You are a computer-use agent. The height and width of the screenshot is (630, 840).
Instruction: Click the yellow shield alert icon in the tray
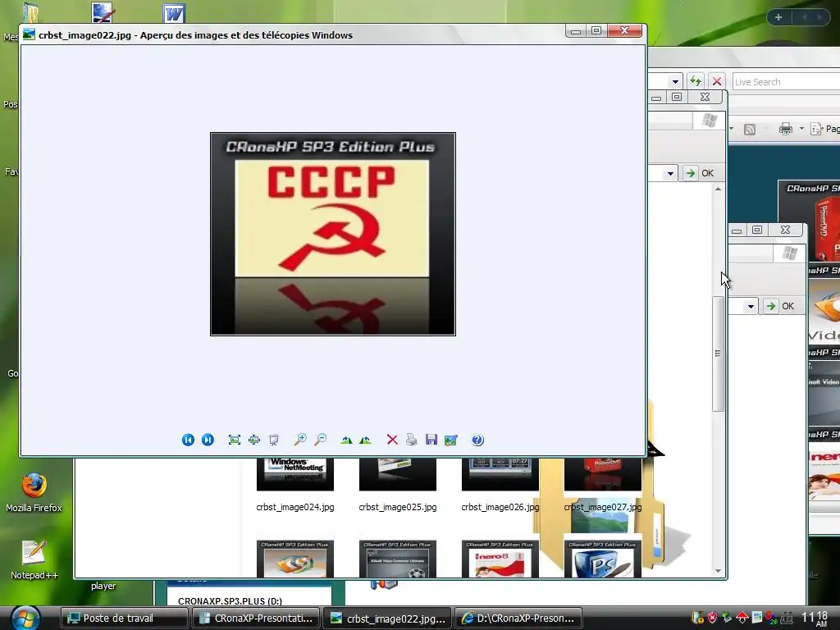click(x=697, y=618)
